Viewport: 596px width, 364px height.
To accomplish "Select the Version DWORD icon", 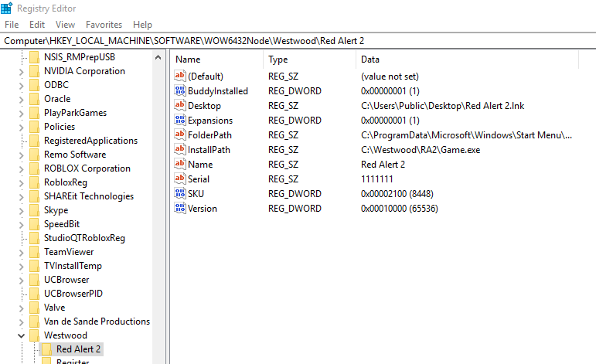I will click(x=180, y=208).
